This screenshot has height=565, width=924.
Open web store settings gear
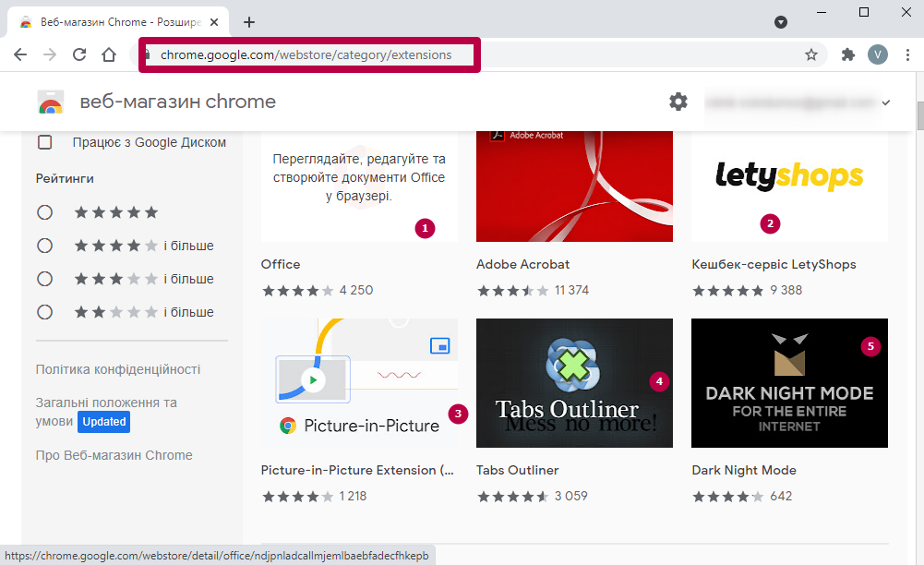click(x=678, y=102)
